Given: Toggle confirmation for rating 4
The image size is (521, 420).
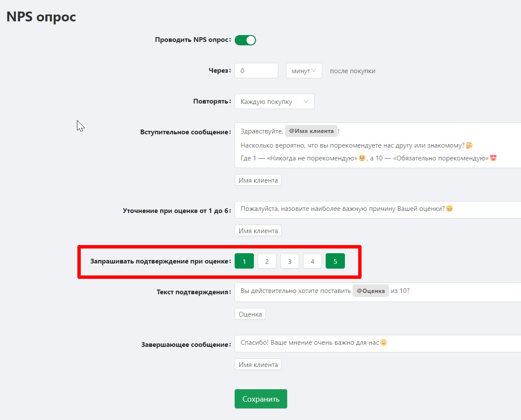Looking at the screenshot, I should pyautogui.click(x=312, y=261).
